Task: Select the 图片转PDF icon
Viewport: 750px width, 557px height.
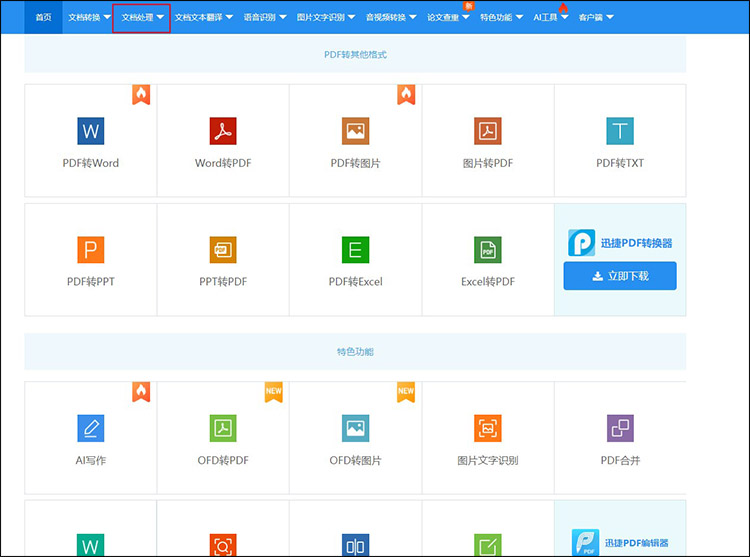Action: click(x=487, y=131)
